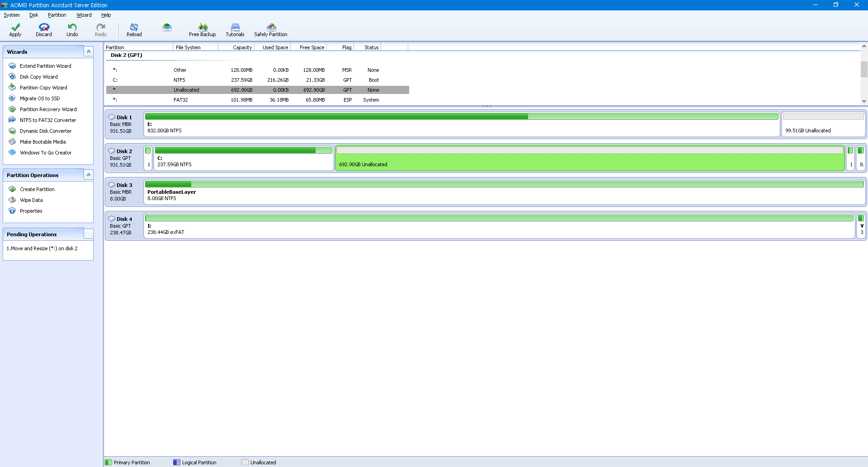Image resolution: width=868 pixels, height=467 pixels.
Task: Open the Help menu
Action: 106,15
